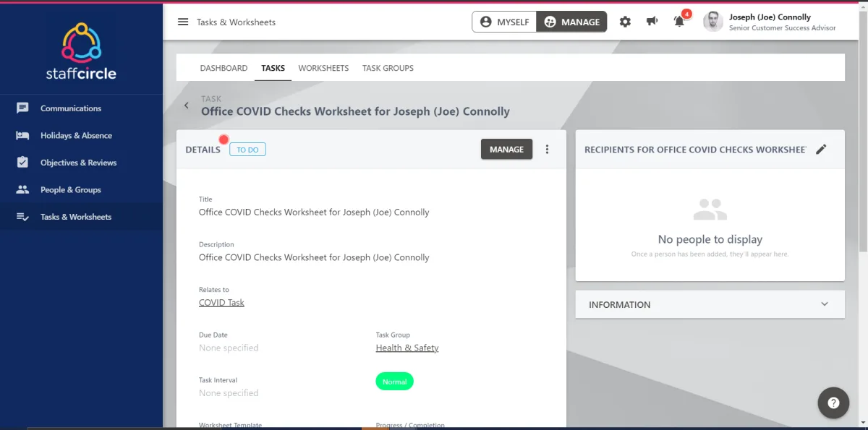Click the 'No people to display' text

(710, 239)
